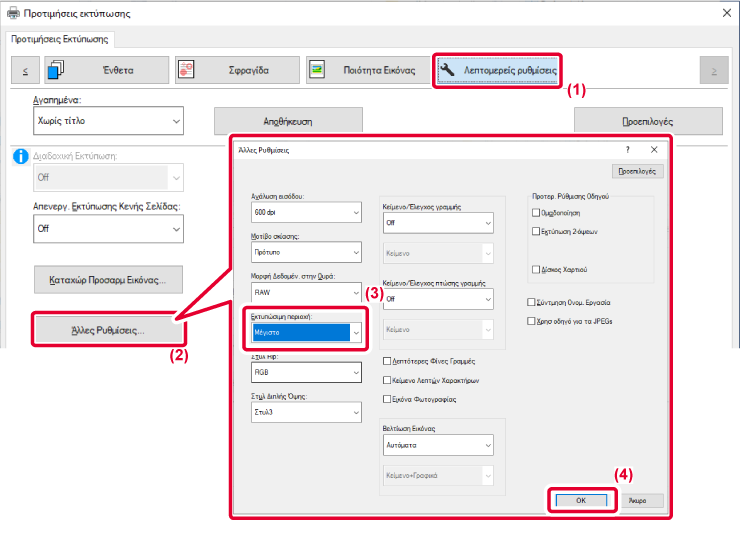Open the Στυλ Διπλής Όψης dropdown showing Στυλ3
This screenshot has height=541, width=740.
306,412
